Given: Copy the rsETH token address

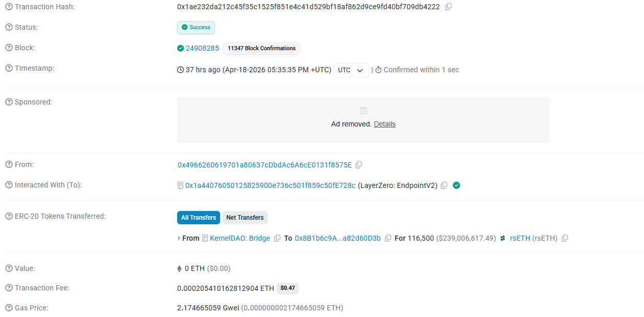Looking at the screenshot, I should tap(565, 238).
